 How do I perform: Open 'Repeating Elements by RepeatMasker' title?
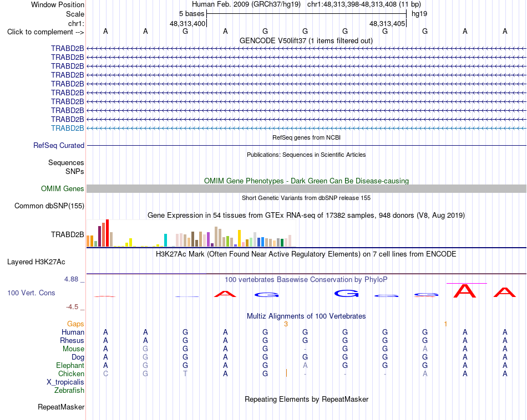[306, 399]
